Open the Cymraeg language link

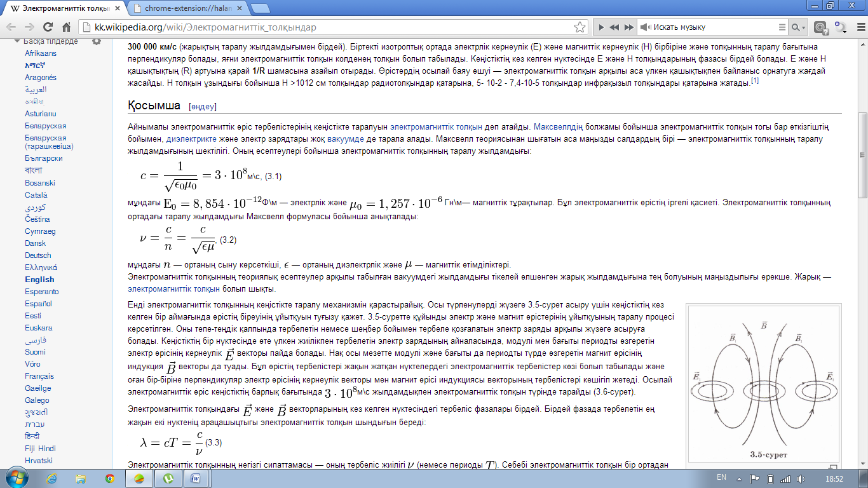click(x=41, y=231)
